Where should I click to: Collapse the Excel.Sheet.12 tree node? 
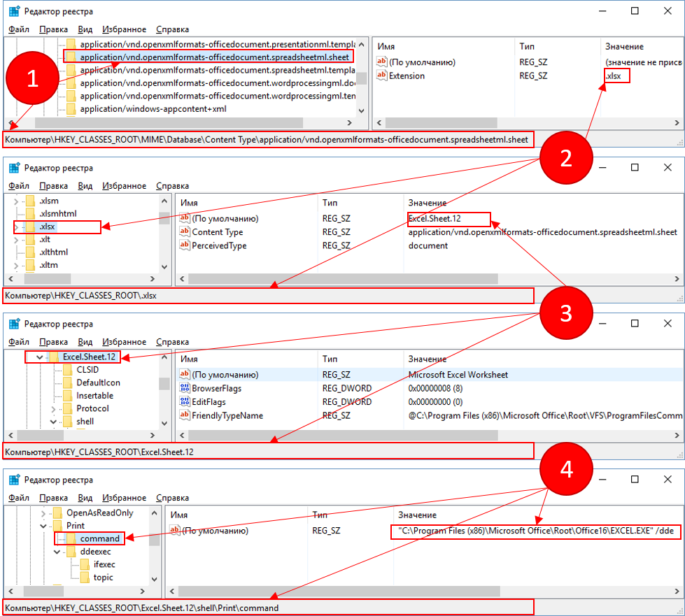(x=39, y=357)
